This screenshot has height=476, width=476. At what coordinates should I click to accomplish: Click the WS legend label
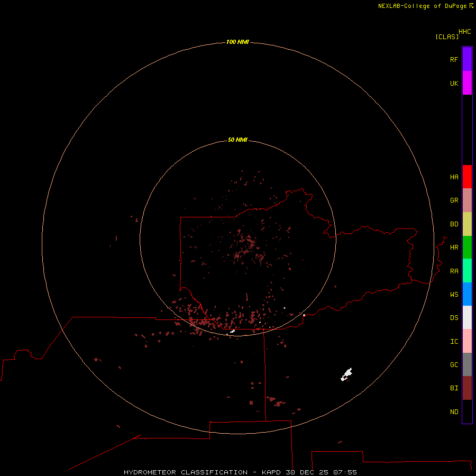(454, 295)
